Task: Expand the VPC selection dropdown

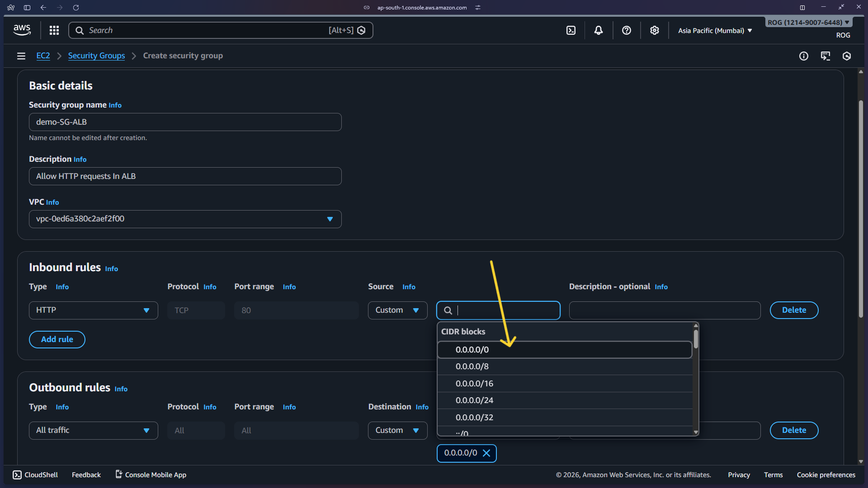Action: click(x=330, y=219)
